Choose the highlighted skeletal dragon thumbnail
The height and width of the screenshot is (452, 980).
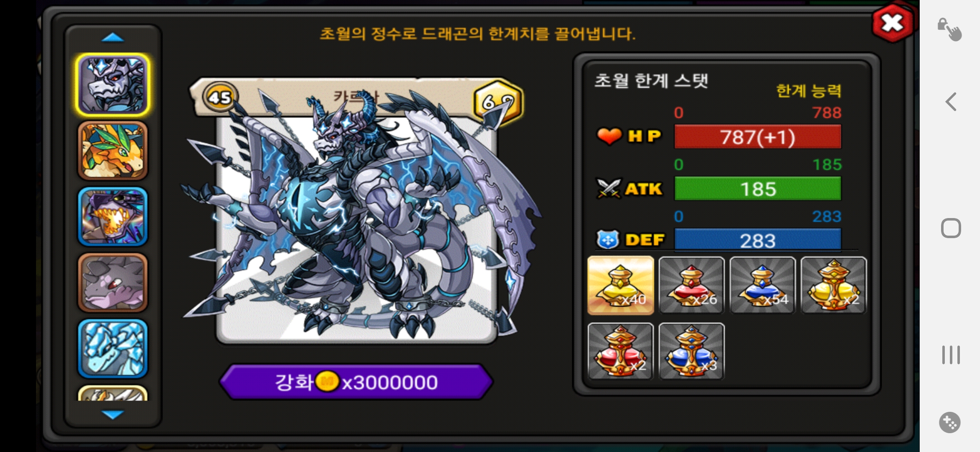[113, 85]
